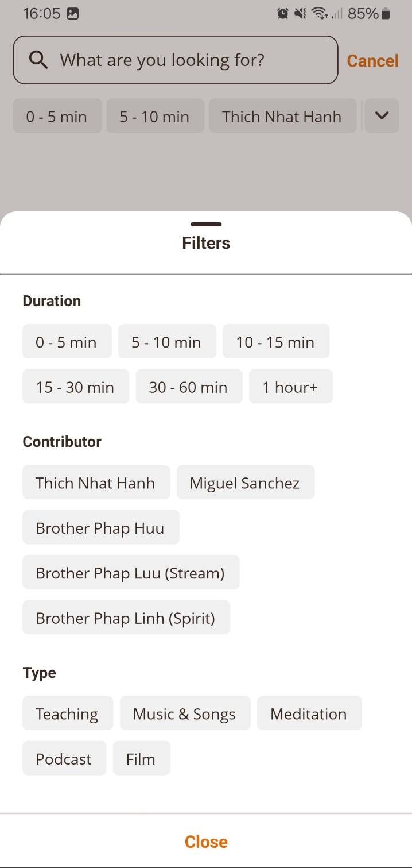412x868 pixels.
Task: Expand filters with the chevron arrow
Action: [x=382, y=116]
